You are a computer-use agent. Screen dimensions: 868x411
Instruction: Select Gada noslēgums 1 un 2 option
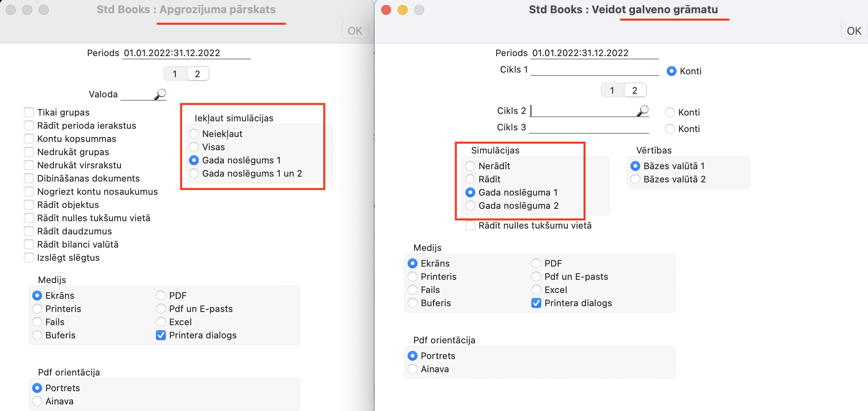194,173
